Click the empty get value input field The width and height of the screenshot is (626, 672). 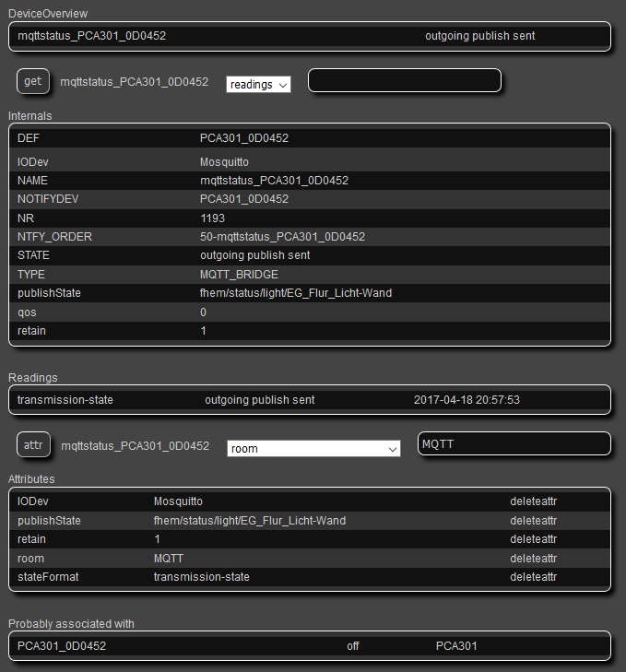[x=404, y=81]
